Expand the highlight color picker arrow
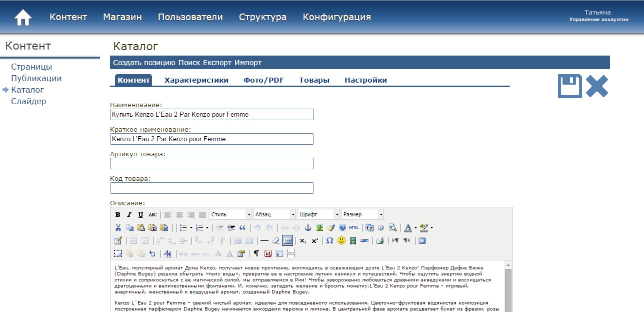644x312 pixels. click(431, 227)
